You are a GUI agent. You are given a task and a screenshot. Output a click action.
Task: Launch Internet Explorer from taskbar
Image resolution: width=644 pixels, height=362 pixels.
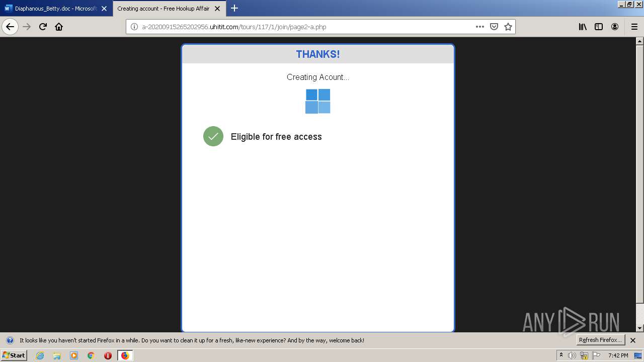click(x=40, y=355)
